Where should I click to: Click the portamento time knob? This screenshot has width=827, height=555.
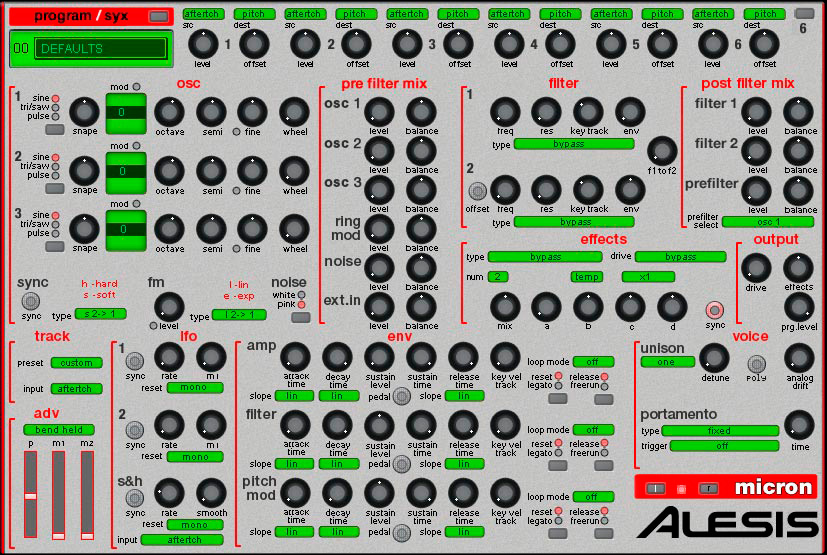pos(799,425)
